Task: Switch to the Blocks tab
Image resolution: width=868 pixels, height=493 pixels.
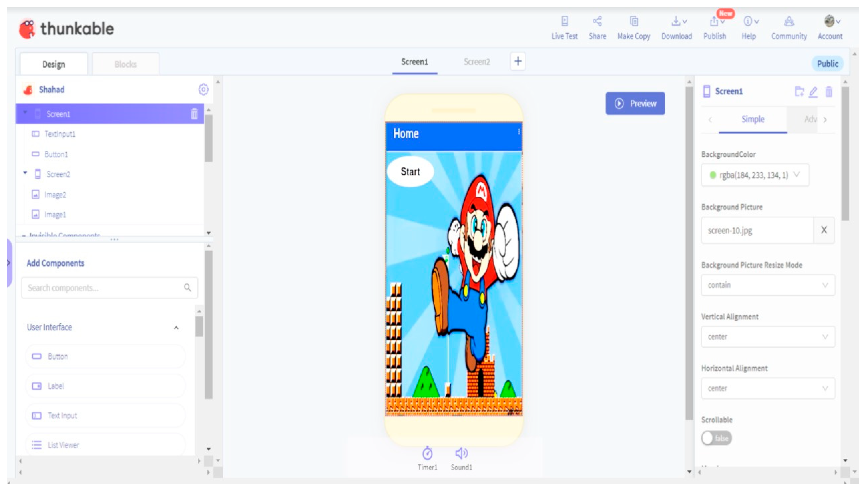Action: [x=125, y=64]
